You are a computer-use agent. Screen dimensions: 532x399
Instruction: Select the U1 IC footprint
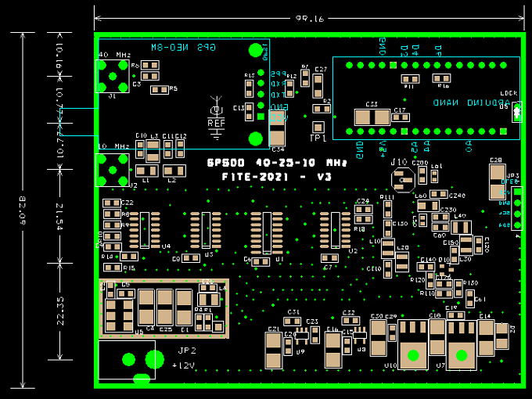click(267, 233)
